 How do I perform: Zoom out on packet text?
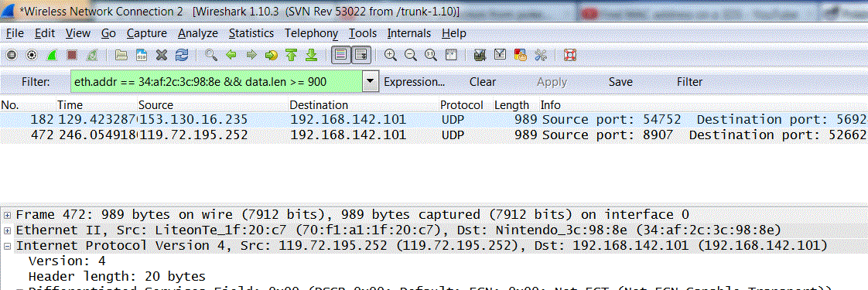click(411, 55)
